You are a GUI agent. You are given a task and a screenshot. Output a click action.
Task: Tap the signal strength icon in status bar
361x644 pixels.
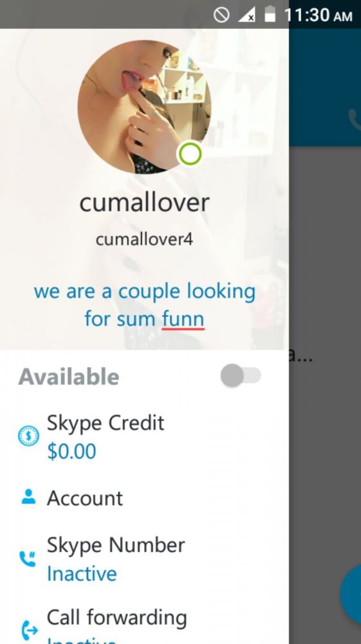pyautogui.click(x=247, y=15)
